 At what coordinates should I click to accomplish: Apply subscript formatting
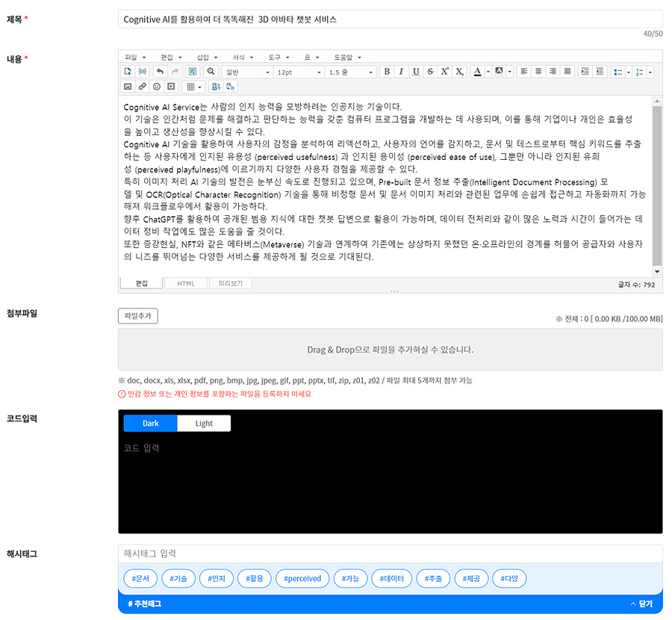459,72
